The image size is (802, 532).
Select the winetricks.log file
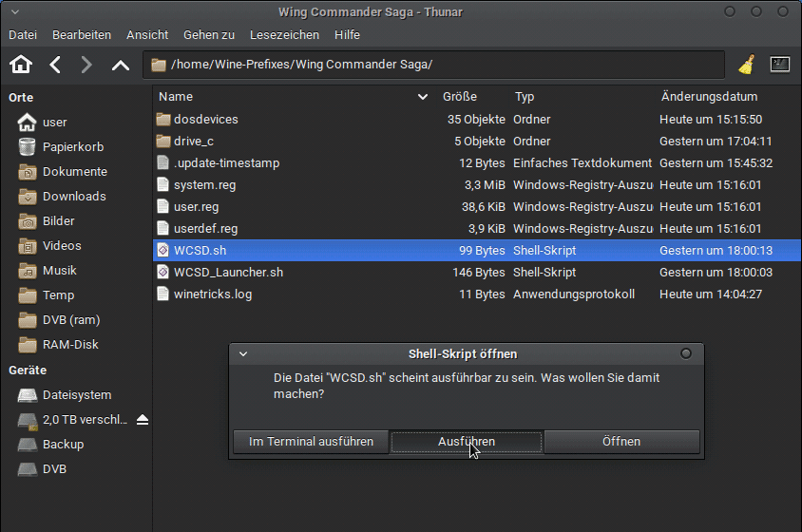(204, 294)
